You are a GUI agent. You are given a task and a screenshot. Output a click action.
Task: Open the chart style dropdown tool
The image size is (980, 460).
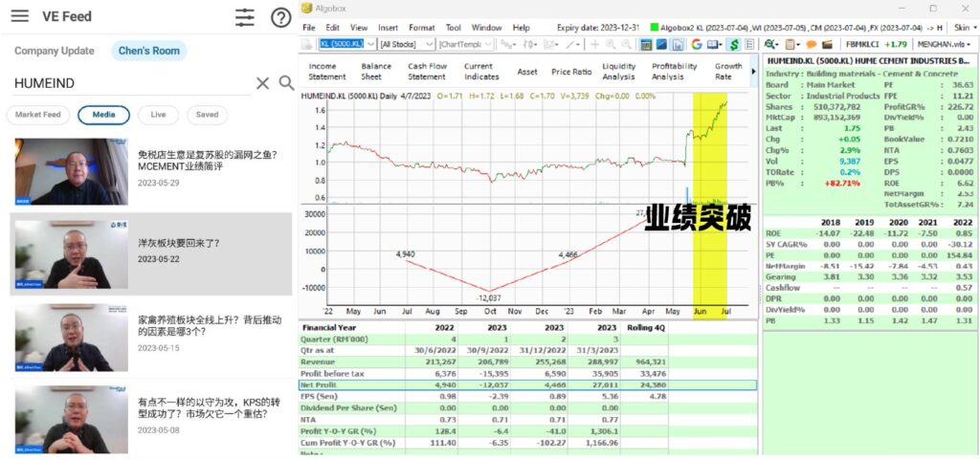click(x=509, y=44)
